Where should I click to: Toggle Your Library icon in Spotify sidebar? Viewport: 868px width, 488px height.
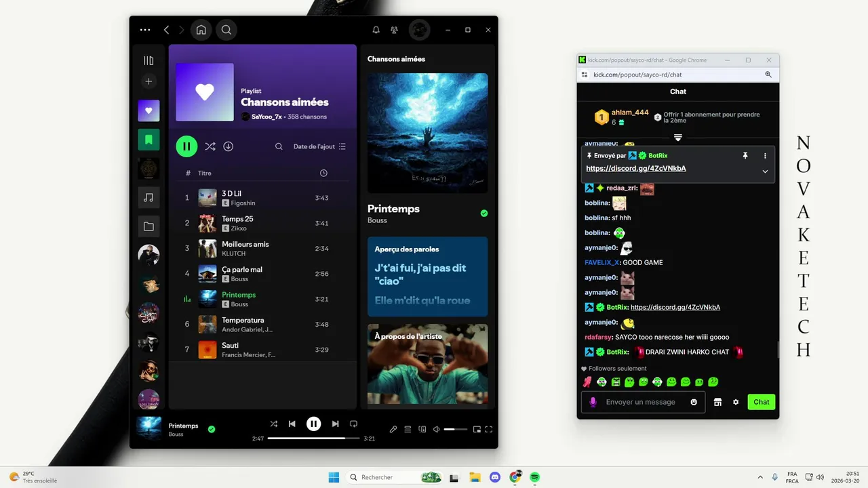pyautogui.click(x=149, y=60)
